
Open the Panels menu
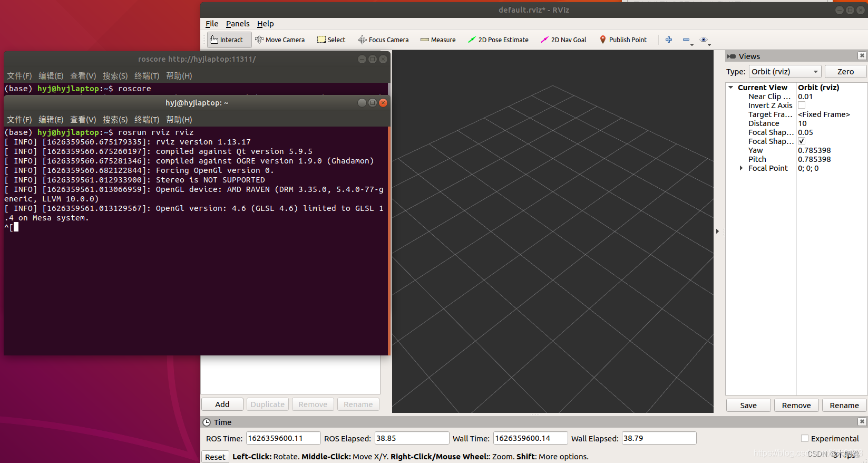238,24
